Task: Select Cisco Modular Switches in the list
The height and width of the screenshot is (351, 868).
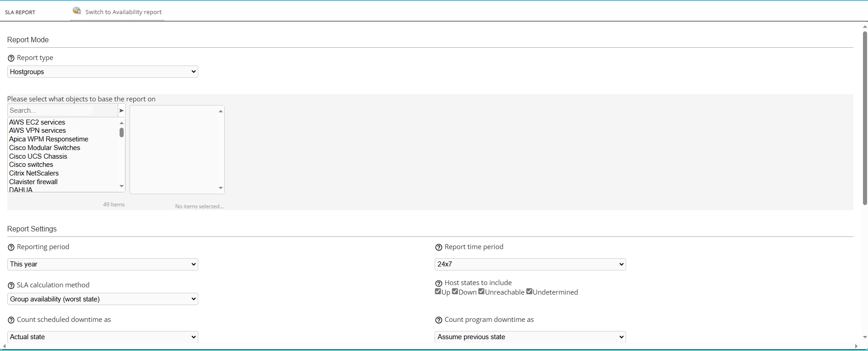Action: [x=45, y=148]
